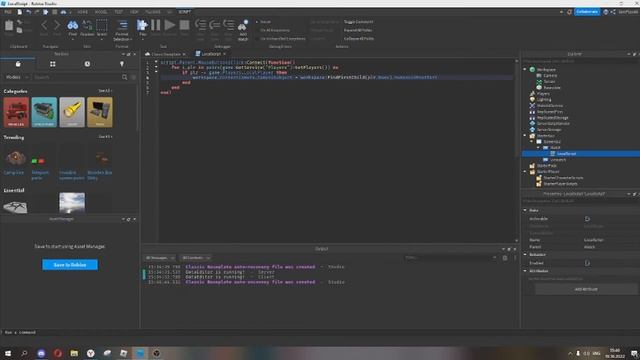The image size is (640, 360).
Task: Start playtest with the Play icon
Action: click(x=142, y=25)
